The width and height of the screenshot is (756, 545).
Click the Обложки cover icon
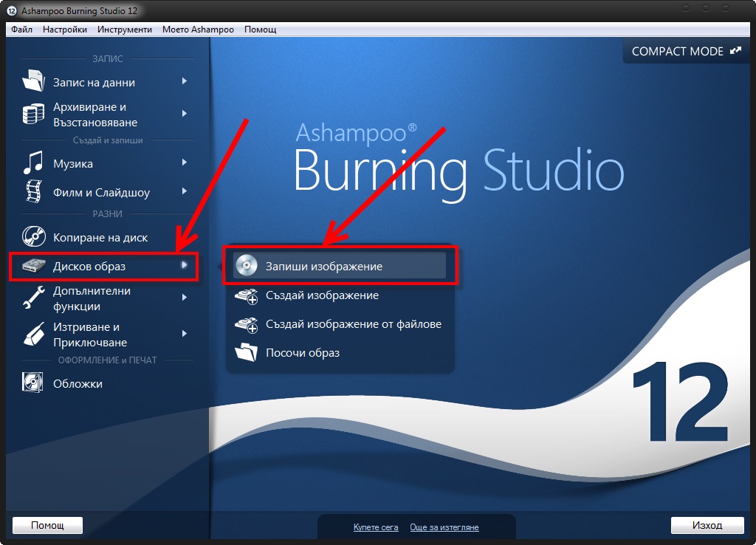point(34,383)
